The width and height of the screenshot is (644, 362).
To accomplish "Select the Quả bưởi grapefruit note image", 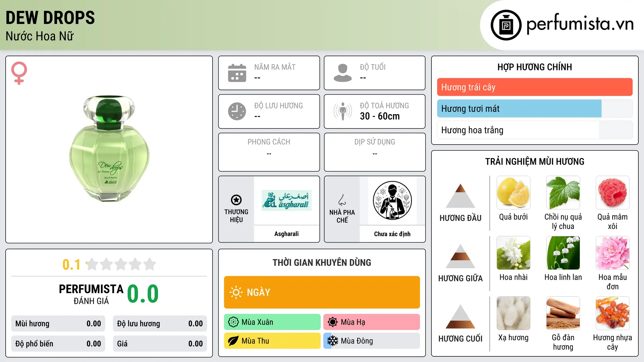I will [514, 193].
